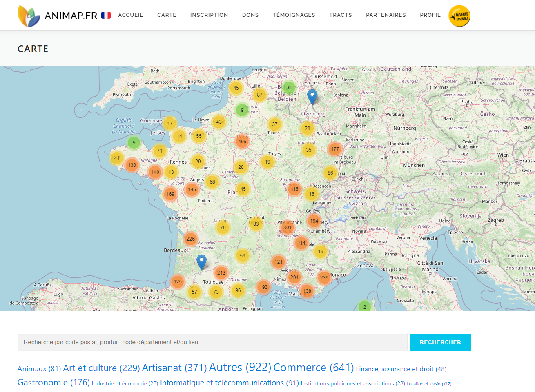Open Industrie et économie (28) link
Image resolution: width=535 pixels, height=392 pixels.
click(125, 384)
